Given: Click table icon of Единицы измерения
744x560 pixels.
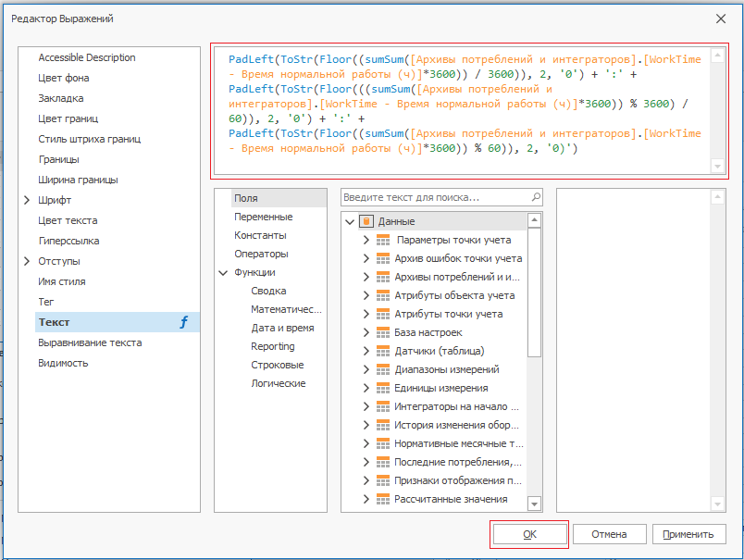Looking at the screenshot, I should click(383, 388).
